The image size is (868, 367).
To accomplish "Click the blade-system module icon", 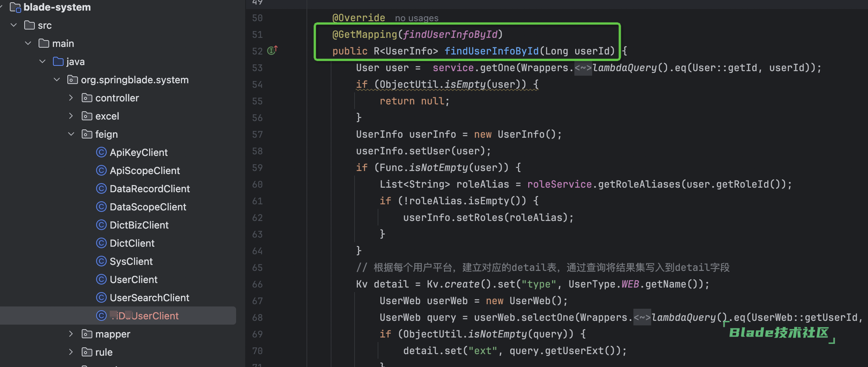I will [x=15, y=7].
